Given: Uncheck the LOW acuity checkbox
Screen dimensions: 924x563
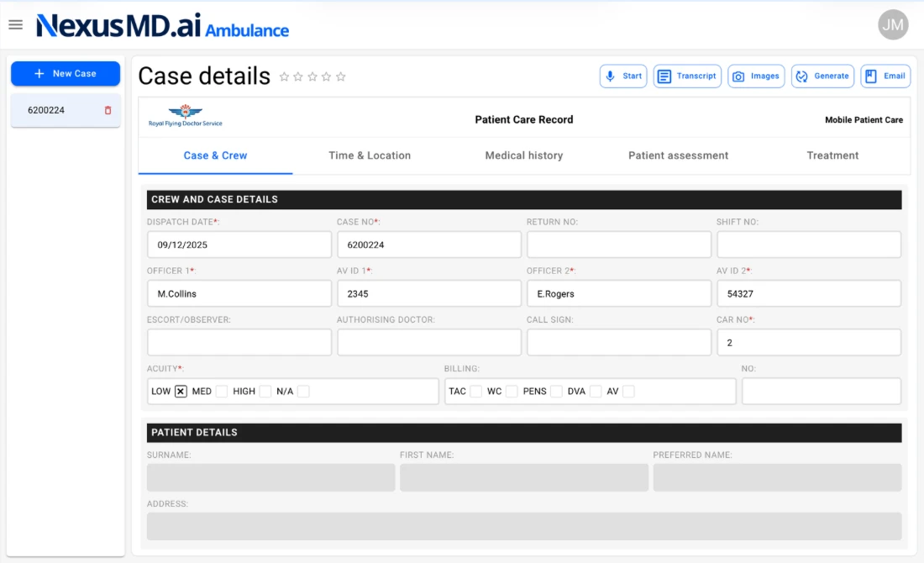Looking at the screenshot, I should 181,392.
